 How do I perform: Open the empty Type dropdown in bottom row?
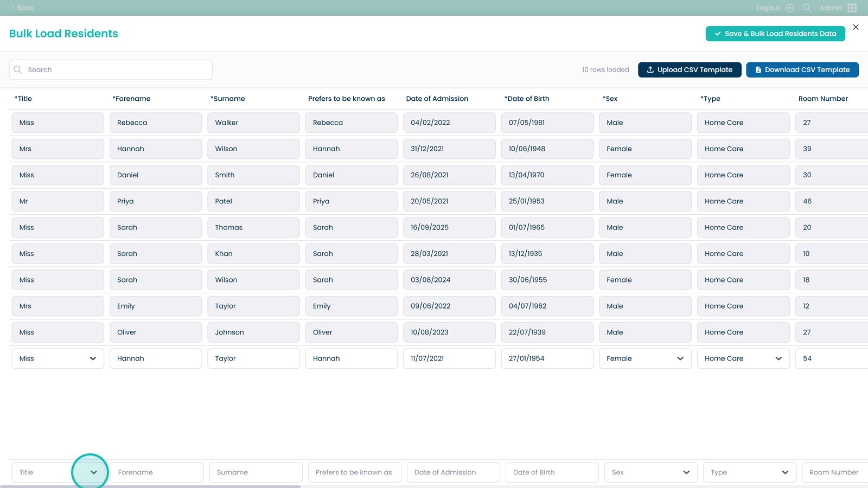785,472
